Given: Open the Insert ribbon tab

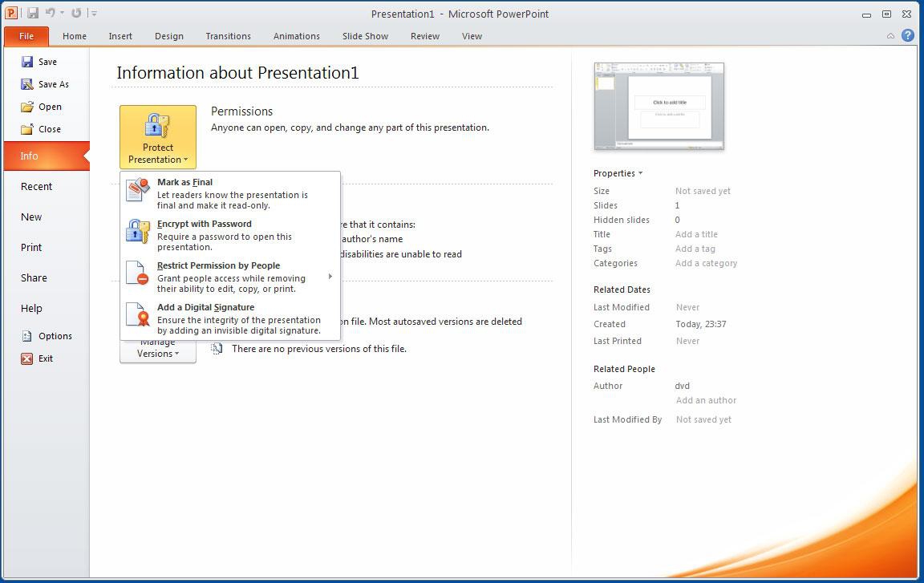Looking at the screenshot, I should (120, 36).
